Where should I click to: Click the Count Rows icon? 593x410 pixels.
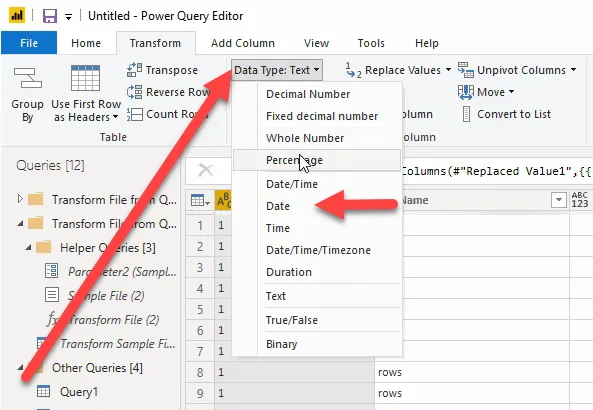pos(134,114)
